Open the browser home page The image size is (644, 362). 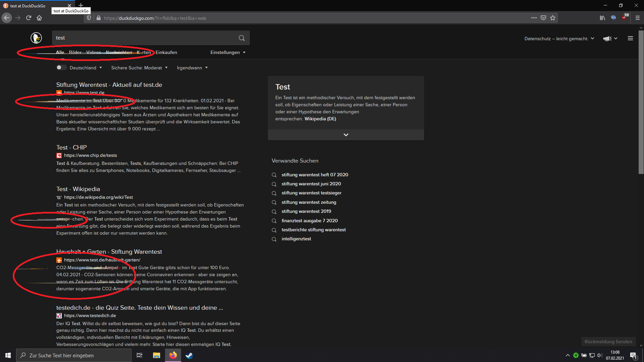click(x=39, y=18)
